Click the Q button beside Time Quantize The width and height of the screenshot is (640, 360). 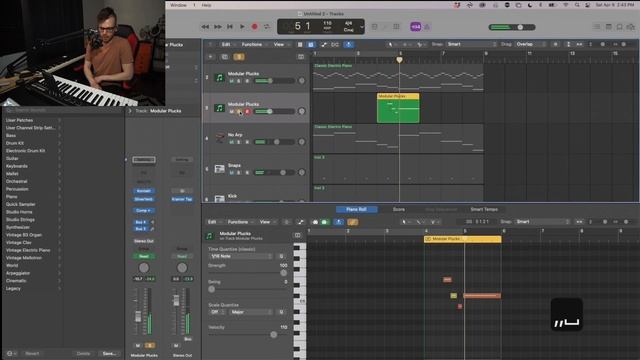click(x=281, y=256)
